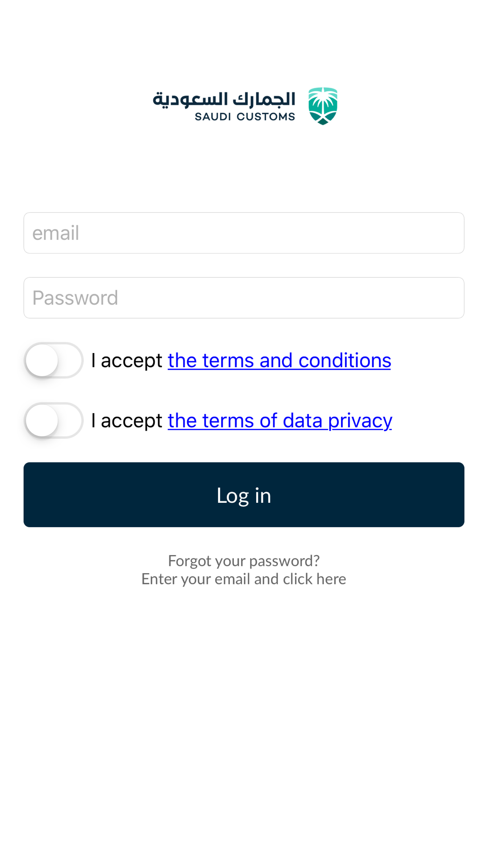
Task: Tap the white knob of the second toggle
Action: click(42, 420)
